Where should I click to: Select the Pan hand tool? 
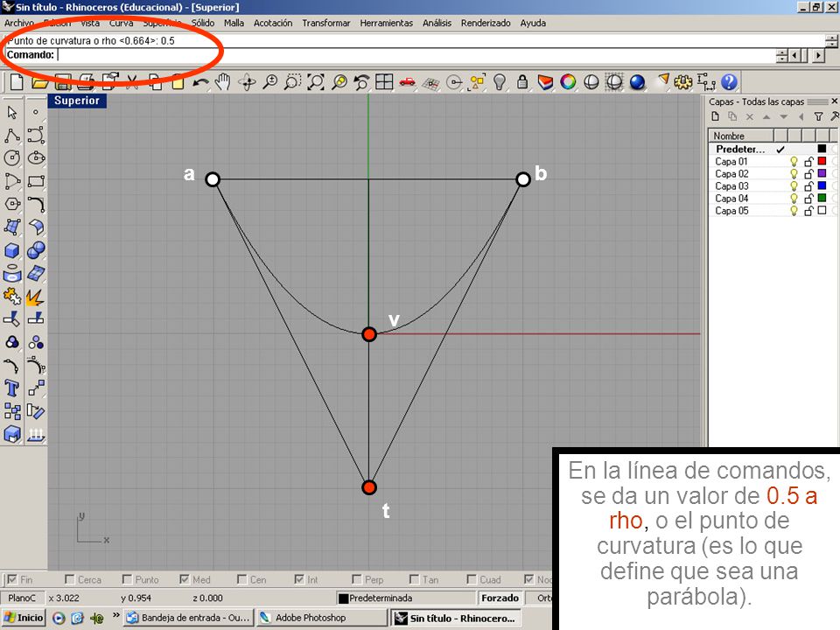click(x=223, y=82)
